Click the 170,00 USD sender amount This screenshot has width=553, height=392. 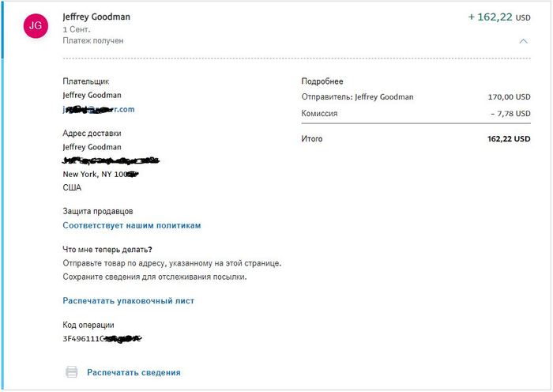click(510, 97)
